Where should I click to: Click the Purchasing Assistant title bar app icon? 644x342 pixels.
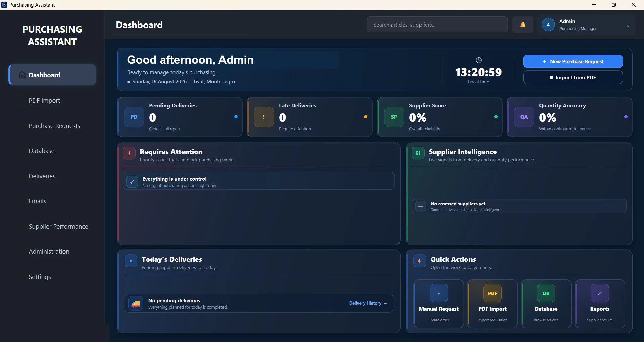(4, 5)
